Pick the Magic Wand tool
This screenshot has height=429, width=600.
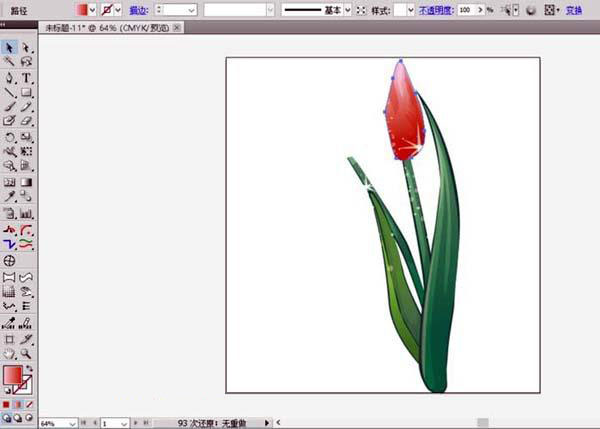(x=9, y=62)
